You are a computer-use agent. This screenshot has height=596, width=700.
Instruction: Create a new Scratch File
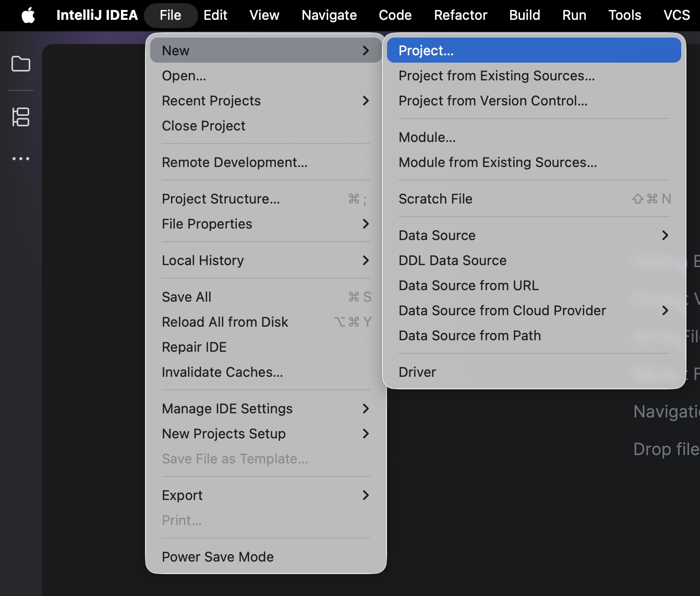pyautogui.click(x=436, y=199)
